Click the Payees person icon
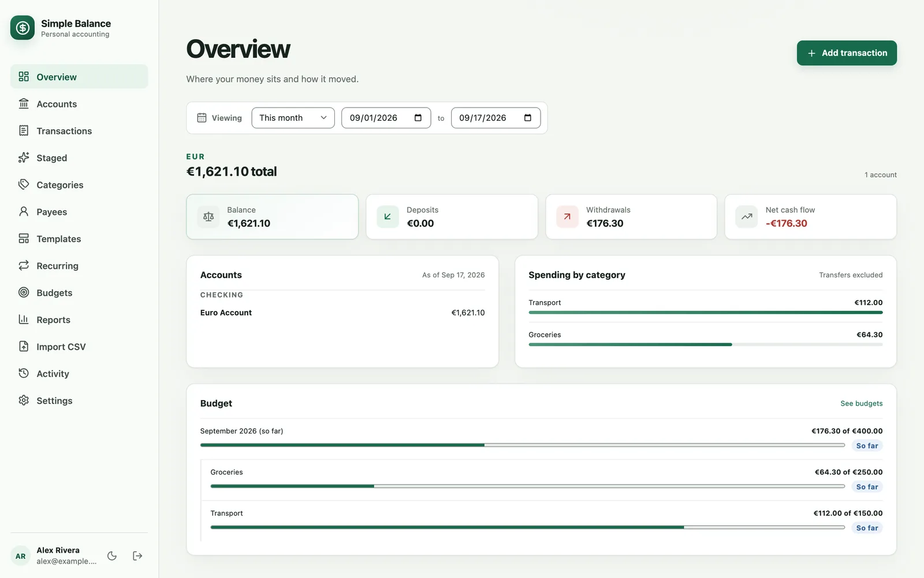924x578 pixels. pos(24,212)
